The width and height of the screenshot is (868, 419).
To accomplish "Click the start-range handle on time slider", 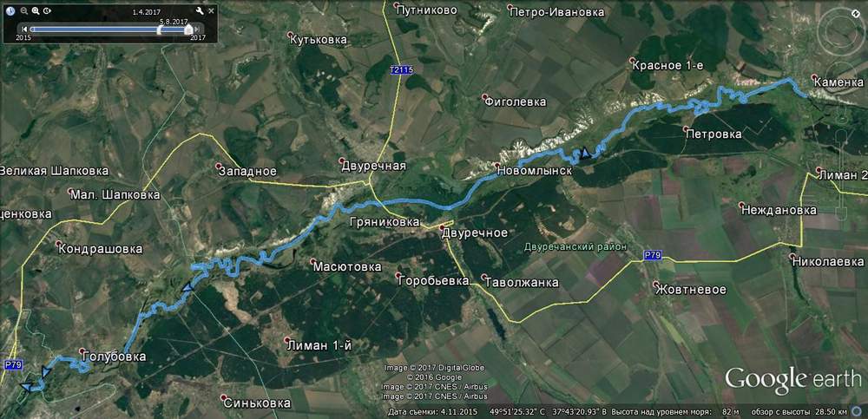I will point(160,29).
